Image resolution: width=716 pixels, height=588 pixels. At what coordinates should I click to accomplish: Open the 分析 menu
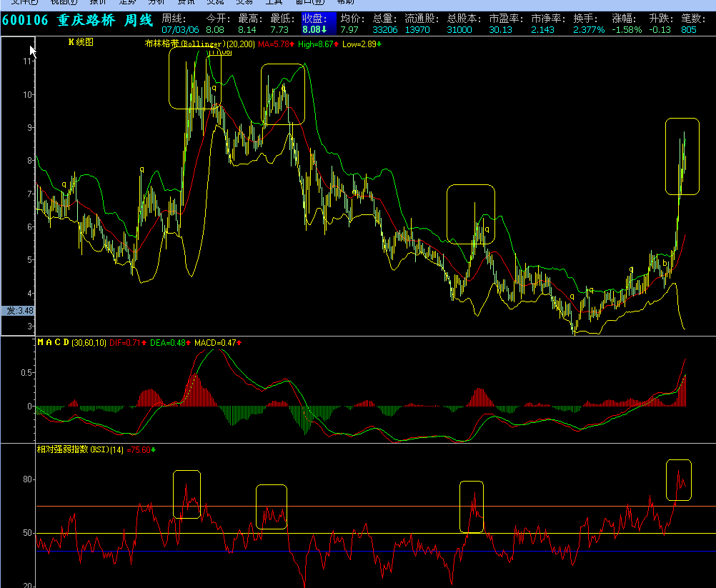click(x=156, y=2)
